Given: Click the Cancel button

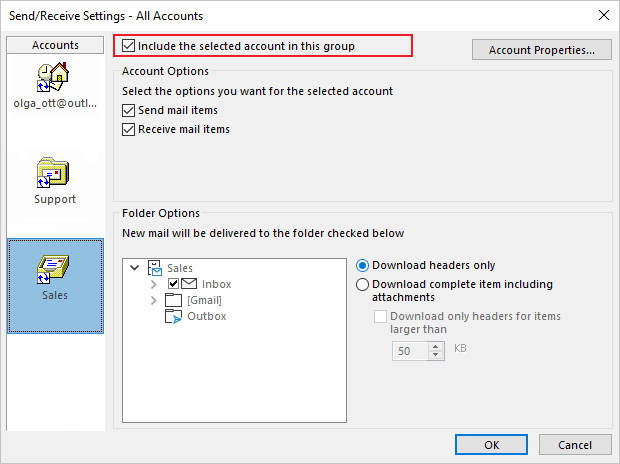Looking at the screenshot, I should (x=575, y=445).
